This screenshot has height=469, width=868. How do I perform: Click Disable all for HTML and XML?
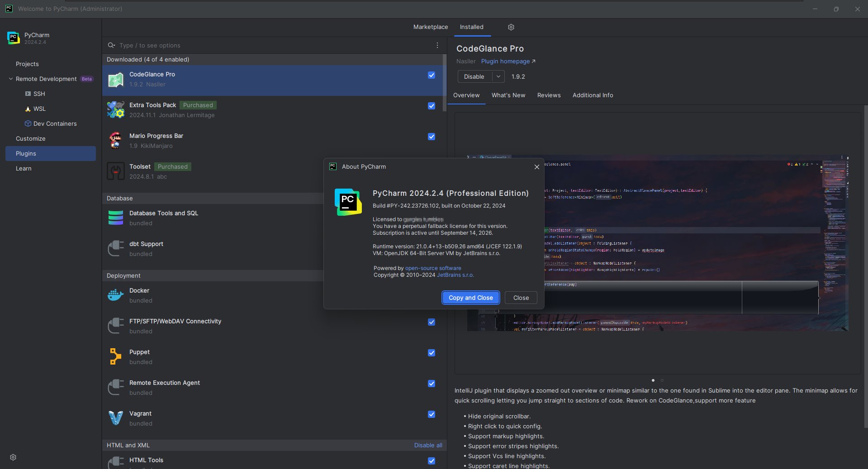[428, 445]
